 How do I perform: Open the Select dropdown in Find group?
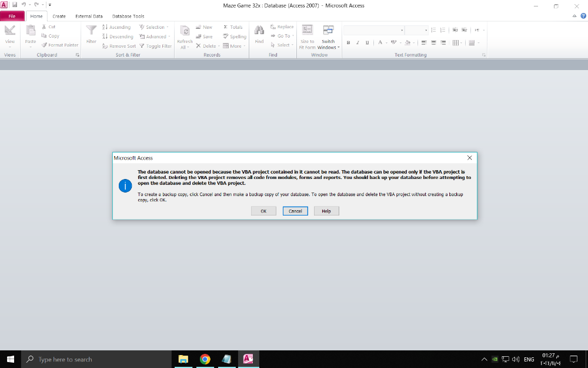(x=282, y=45)
